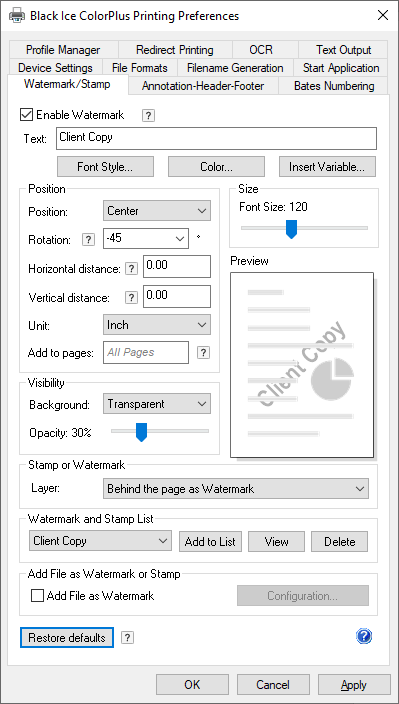The height and width of the screenshot is (704, 399).
Task: Open the Text Output tab
Action: [x=343, y=50]
